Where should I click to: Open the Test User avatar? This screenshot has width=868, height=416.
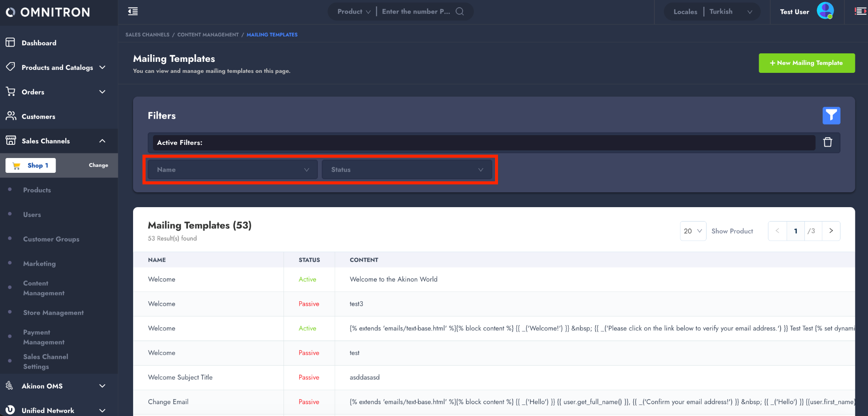coord(825,11)
